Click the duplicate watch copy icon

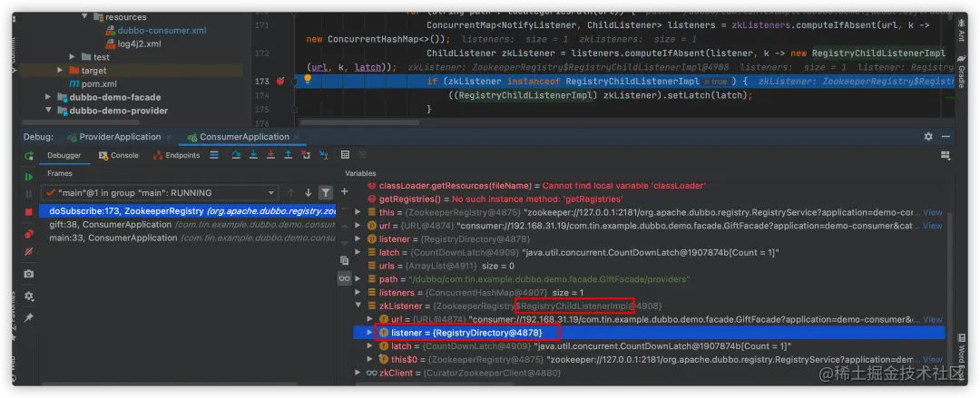(345, 260)
